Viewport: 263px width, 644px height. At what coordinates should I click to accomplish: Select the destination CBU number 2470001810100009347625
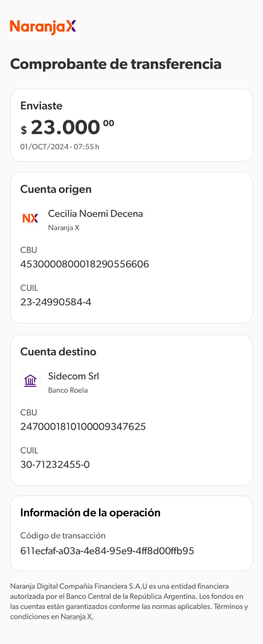(83, 427)
